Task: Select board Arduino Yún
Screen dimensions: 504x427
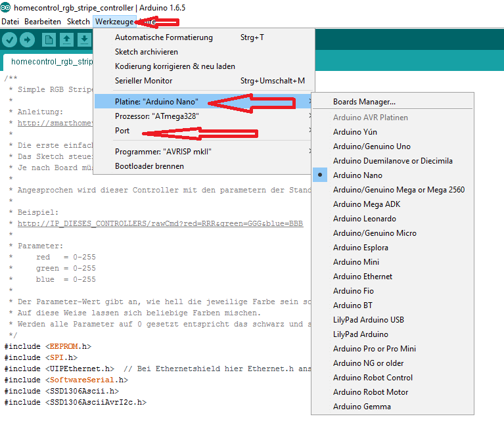Action: click(392, 132)
